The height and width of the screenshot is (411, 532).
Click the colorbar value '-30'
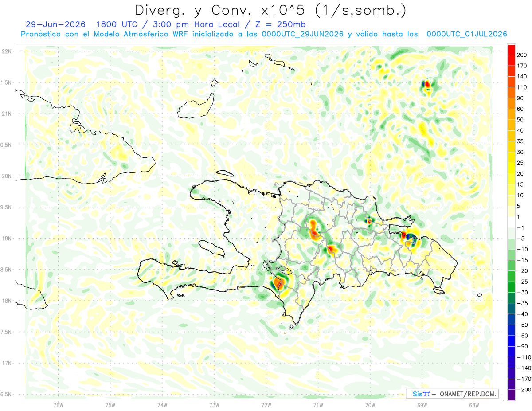point(523,293)
